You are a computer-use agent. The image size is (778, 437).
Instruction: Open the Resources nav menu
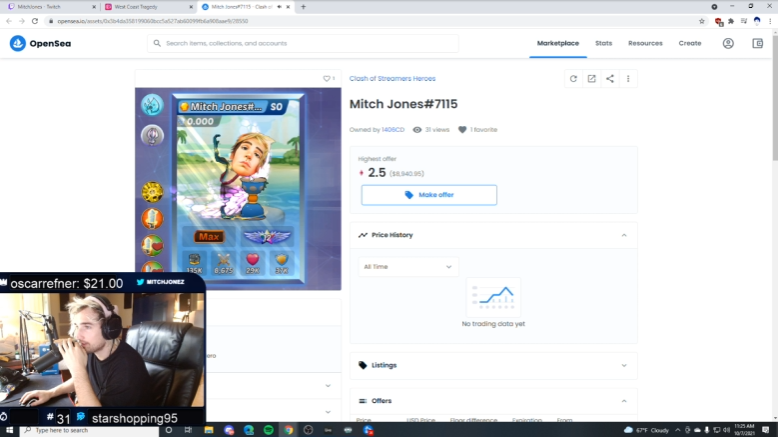pyautogui.click(x=645, y=44)
